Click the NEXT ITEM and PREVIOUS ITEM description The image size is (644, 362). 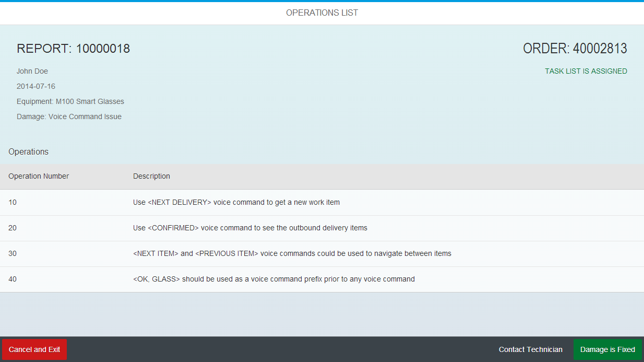292,253
